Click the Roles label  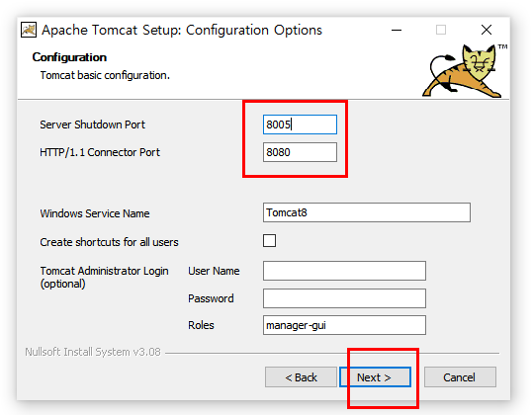(201, 325)
